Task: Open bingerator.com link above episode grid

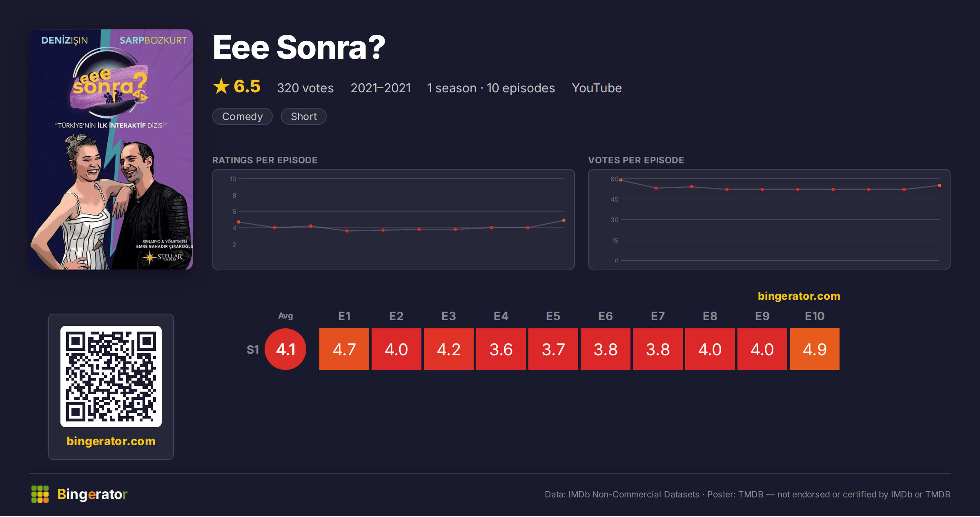Action: pyautogui.click(x=799, y=296)
